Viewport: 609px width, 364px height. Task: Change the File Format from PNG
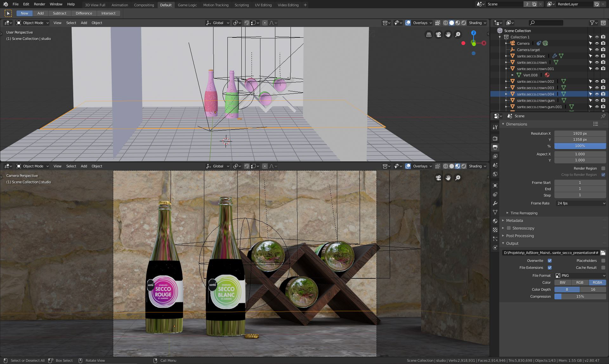pyautogui.click(x=580, y=275)
